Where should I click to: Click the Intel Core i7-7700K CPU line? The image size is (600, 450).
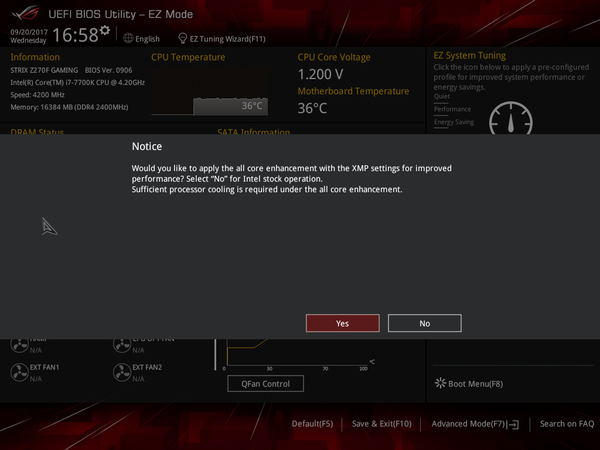pyautogui.click(x=78, y=82)
